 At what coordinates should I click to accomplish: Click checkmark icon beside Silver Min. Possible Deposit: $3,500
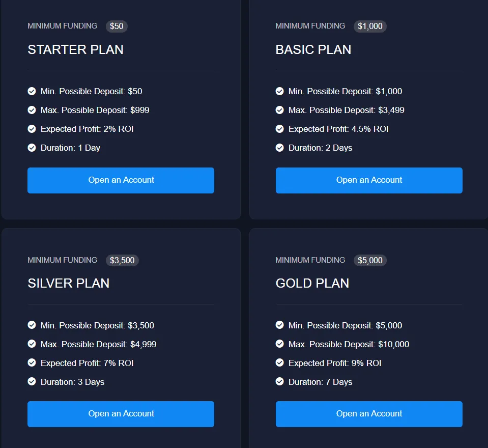point(32,325)
